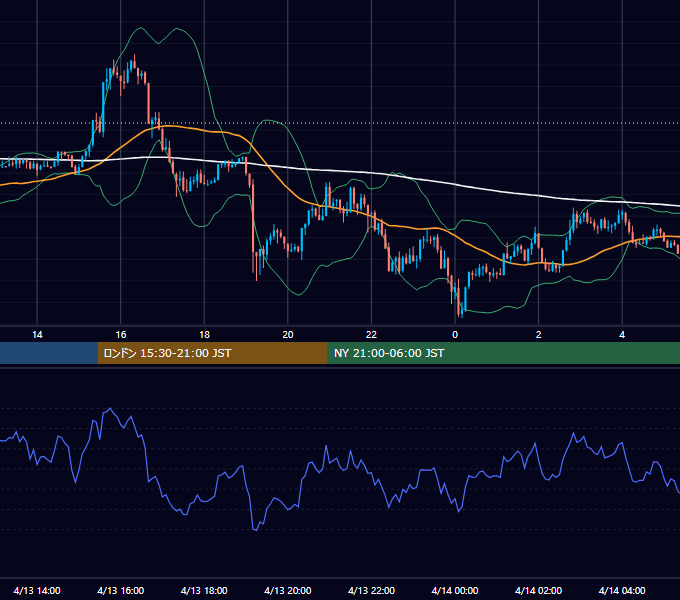Click the 20 hour label on price chart axis

pyautogui.click(x=288, y=335)
